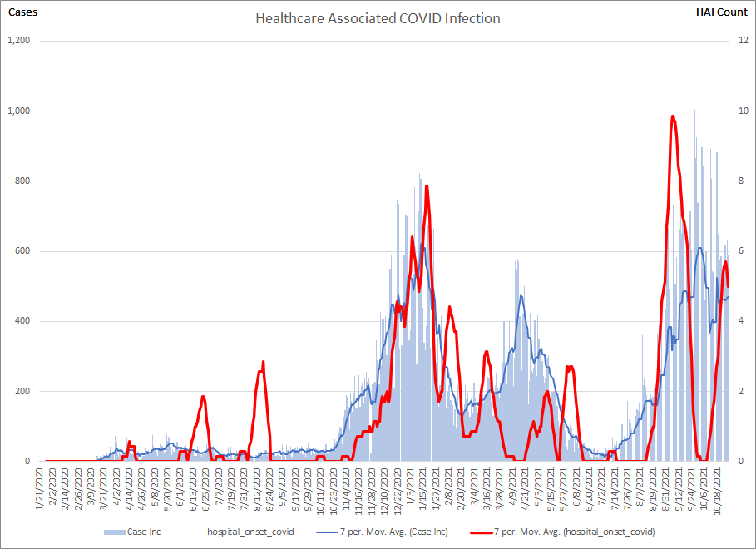756x549 pixels.
Task: Click legend entry 7 per. Mov. Avg. (Case Inc)
Action: point(384,532)
